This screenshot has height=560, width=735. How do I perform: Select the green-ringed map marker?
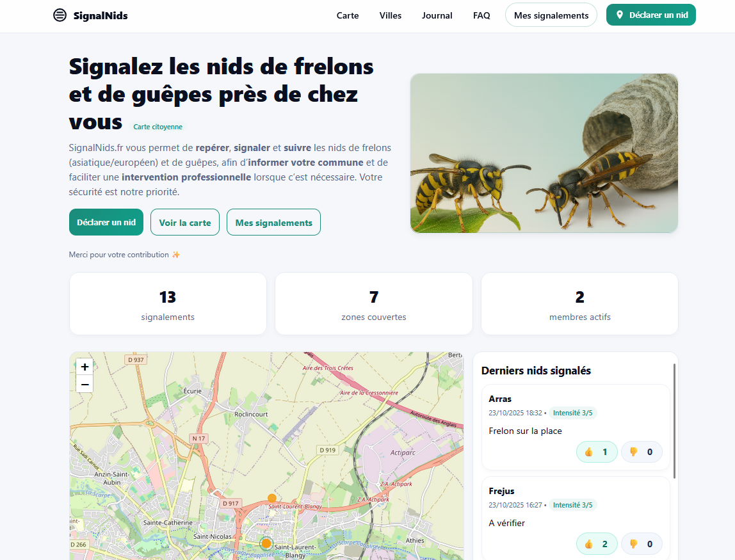[266, 543]
